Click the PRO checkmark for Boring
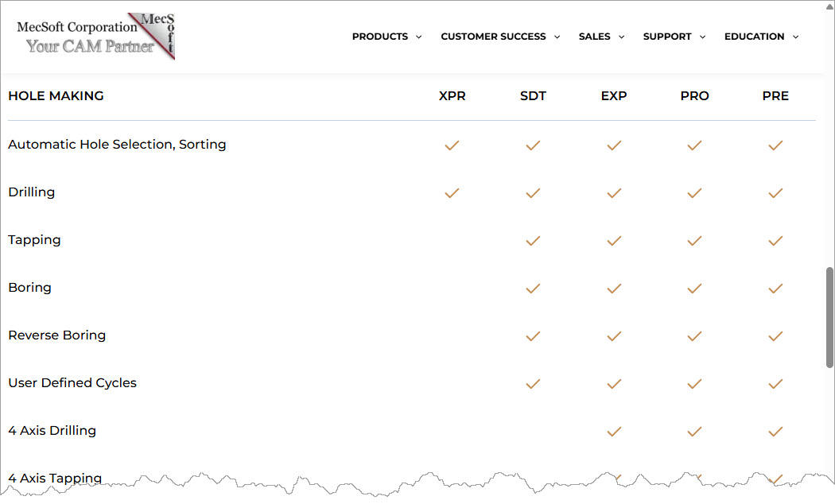Screen dimensions: 835x504 coord(694,289)
